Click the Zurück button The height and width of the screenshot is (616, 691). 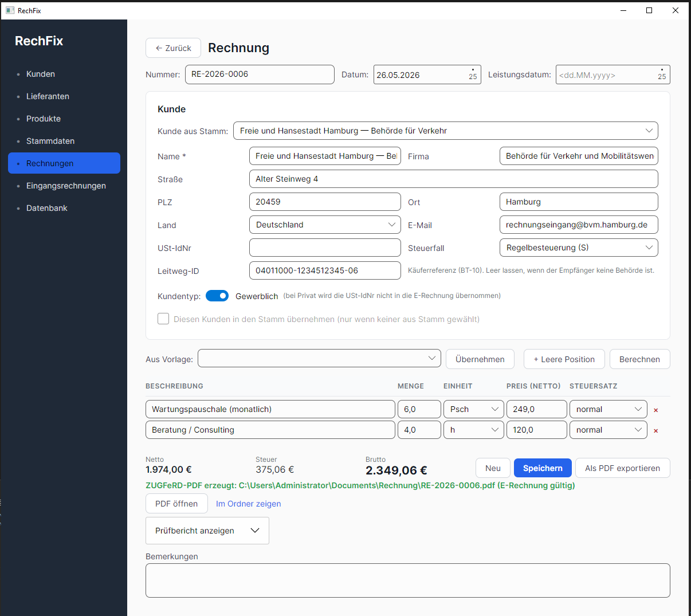(173, 48)
